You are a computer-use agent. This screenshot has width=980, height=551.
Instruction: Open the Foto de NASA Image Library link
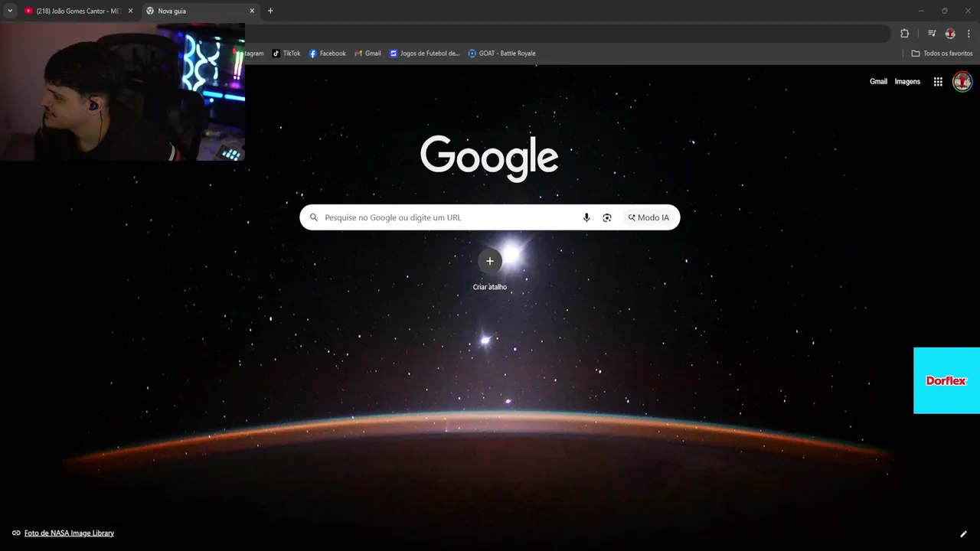[69, 533]
